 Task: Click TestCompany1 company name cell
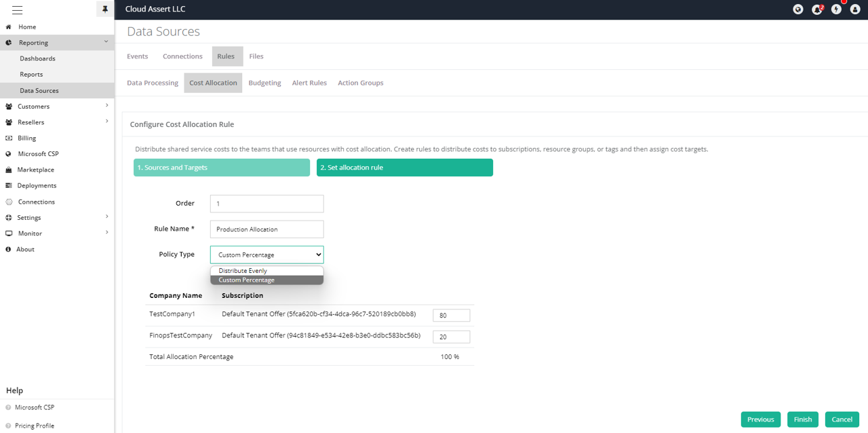coord(172,314)
